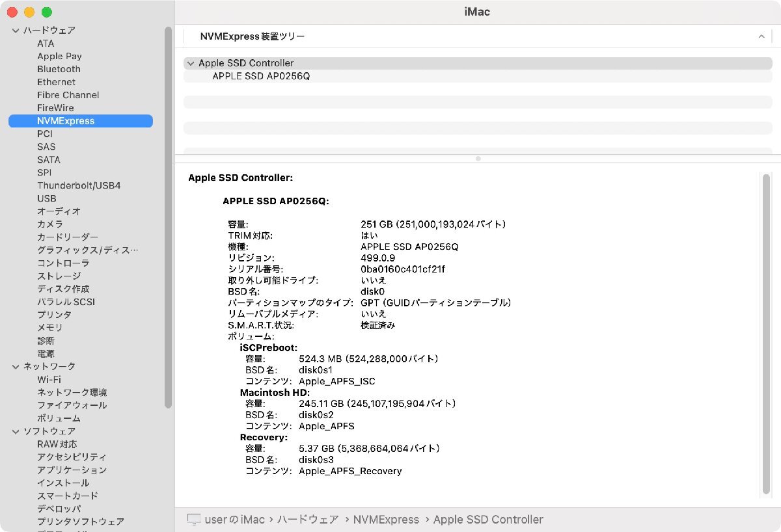Select Ethernet in the sidebar

point(56,82)
